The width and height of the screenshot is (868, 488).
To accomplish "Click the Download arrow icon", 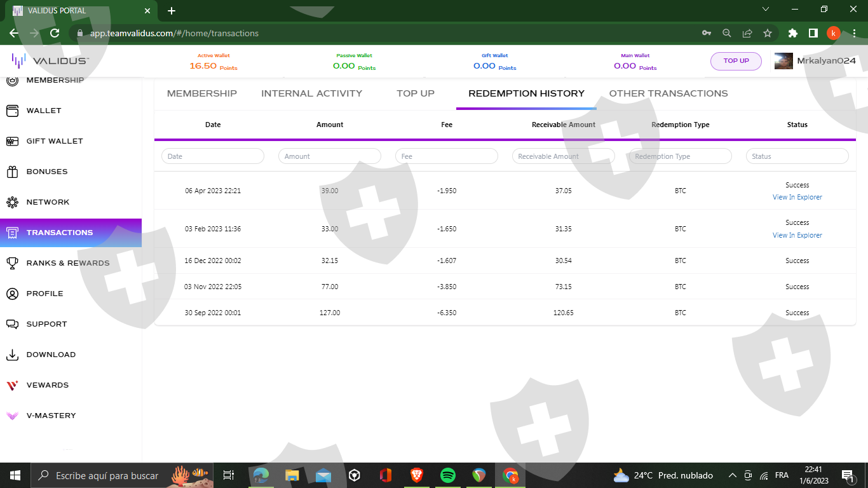I will tap(12, 355).
